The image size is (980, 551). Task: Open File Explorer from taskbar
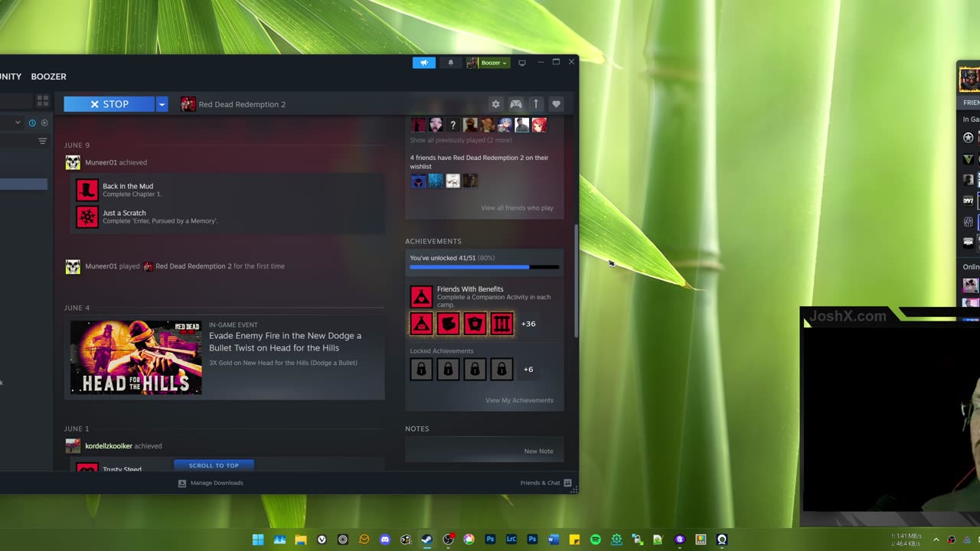pyautogui.click(x=301, y=540)
